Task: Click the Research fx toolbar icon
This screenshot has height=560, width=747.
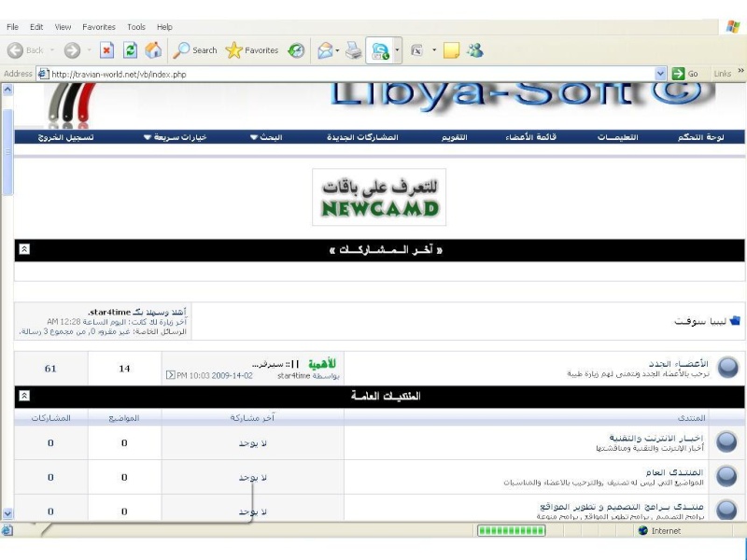Action: (x=416, y=50)
